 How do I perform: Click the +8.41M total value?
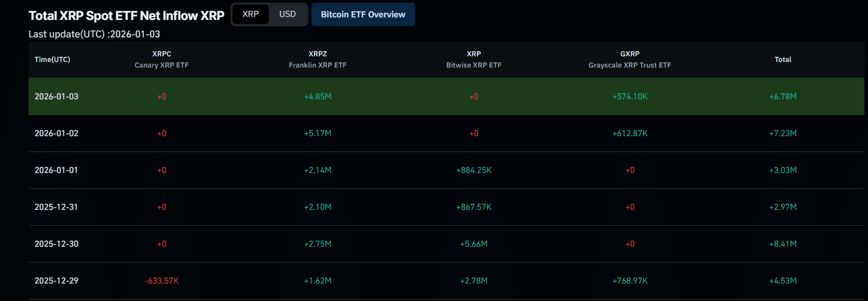point(782,244)
